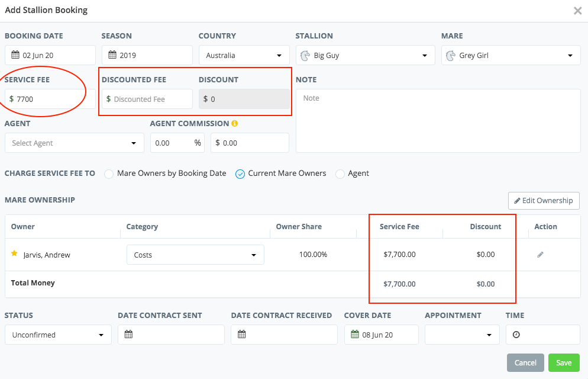Click the horse icon beside Grey Girl
588x379 pixels.
pos(450,56)
